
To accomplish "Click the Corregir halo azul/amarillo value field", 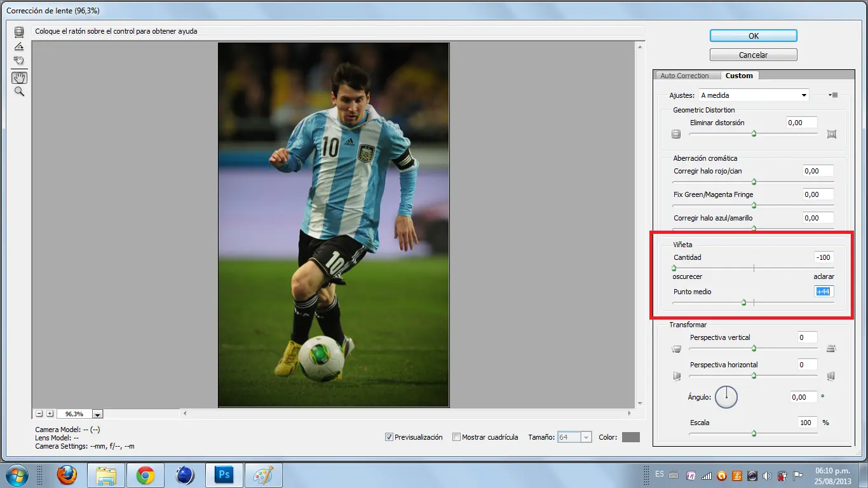I will click(x=818, y=218).
